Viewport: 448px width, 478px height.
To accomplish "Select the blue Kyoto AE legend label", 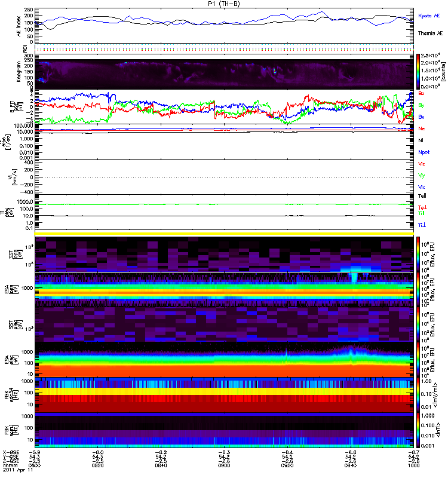I will tap(429, 16).
